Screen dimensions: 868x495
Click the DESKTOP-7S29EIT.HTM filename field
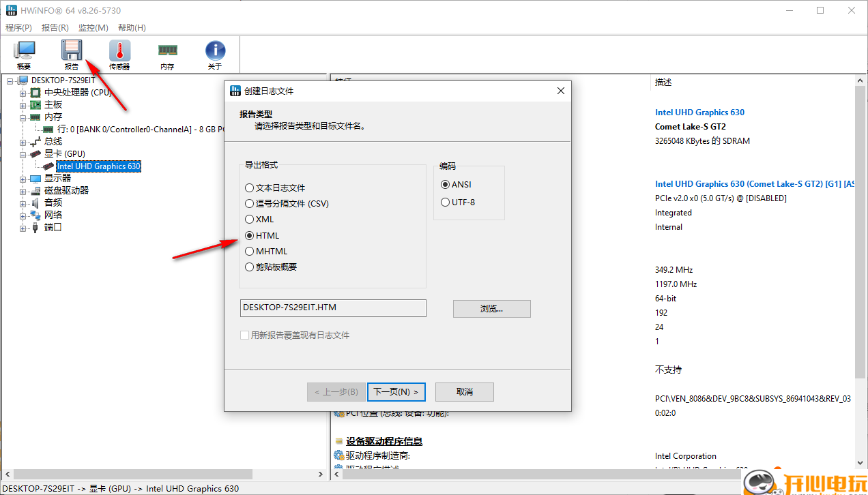tap(332, 307)
